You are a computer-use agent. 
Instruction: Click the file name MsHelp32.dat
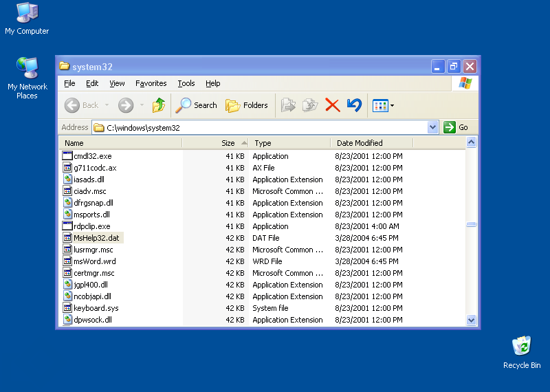pyautogui.click(x=96, y=238)
